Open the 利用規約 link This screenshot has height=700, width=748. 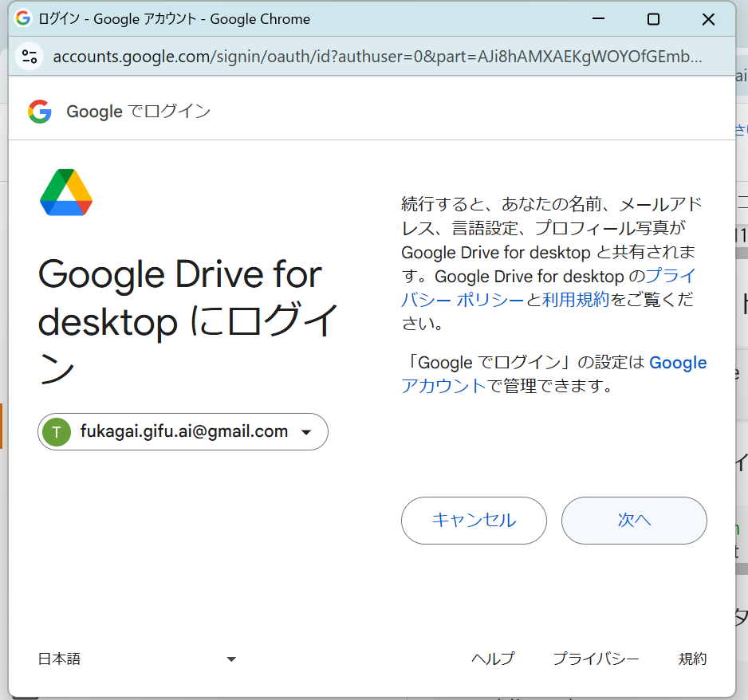(575, 300)
